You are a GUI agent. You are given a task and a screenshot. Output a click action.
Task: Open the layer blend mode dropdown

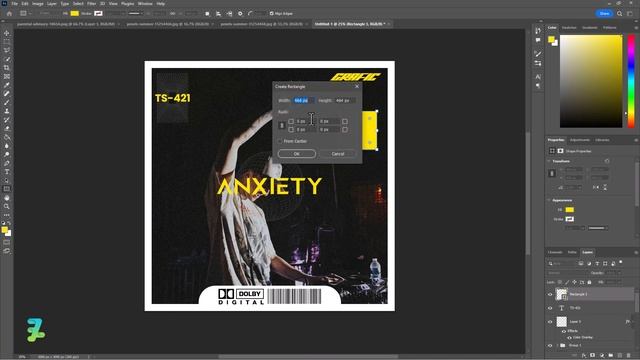click(x=565, y=273)
